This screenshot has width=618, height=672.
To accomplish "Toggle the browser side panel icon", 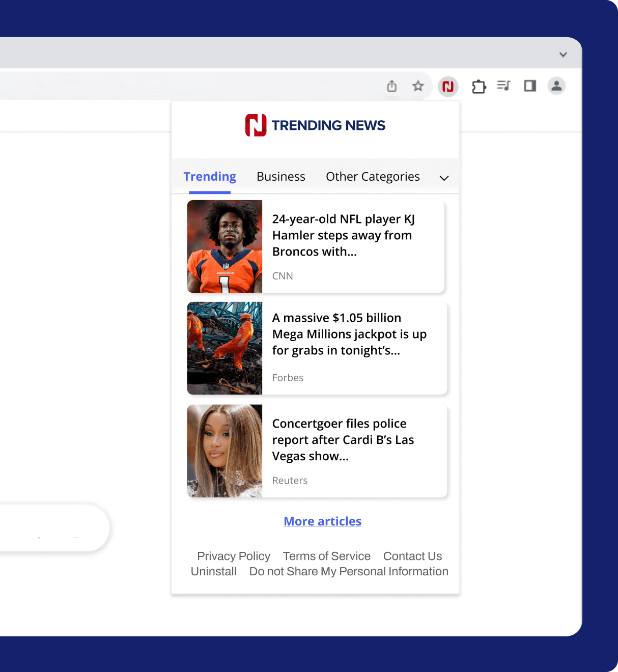I will click(530, 86).
